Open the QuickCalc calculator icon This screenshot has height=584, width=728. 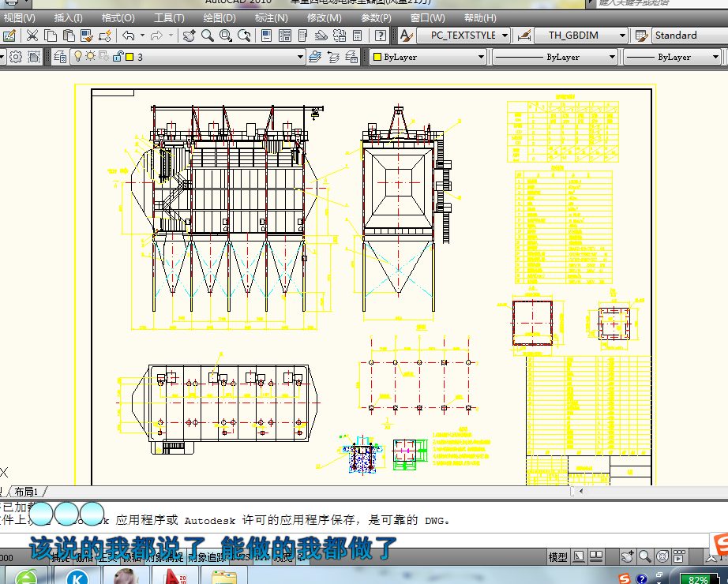355,36
